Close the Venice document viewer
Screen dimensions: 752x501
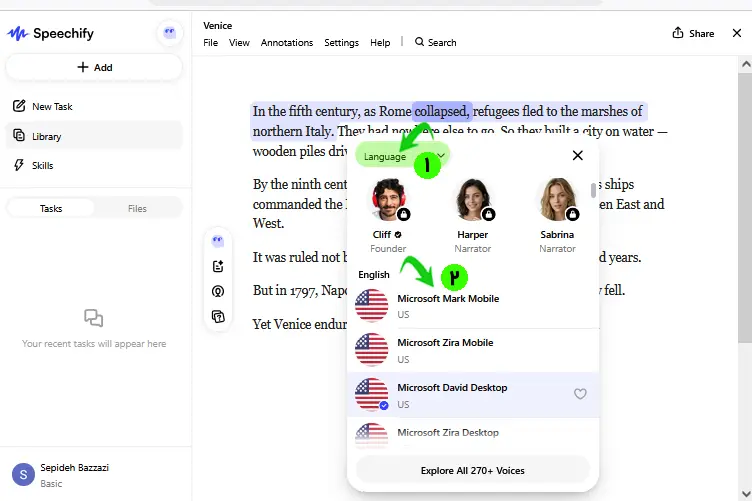737,33
